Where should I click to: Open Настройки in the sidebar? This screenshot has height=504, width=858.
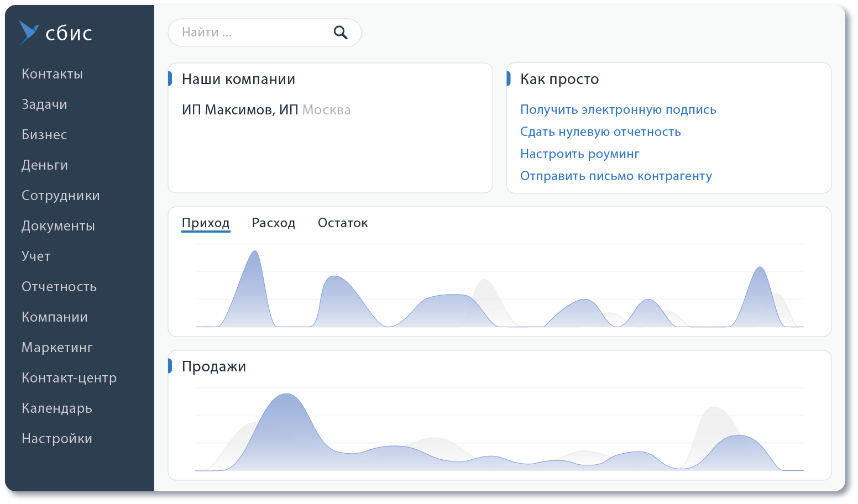57,439
